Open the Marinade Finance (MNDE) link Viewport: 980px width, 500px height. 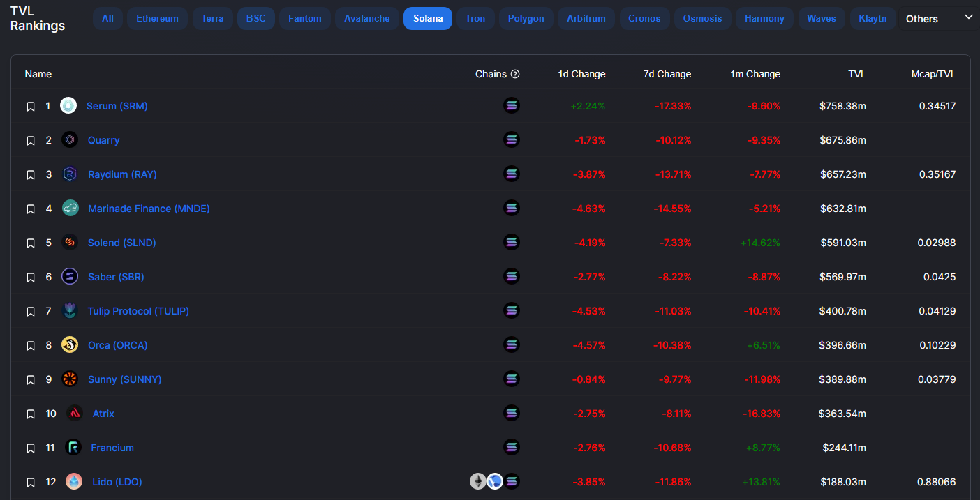pos(149,209)
